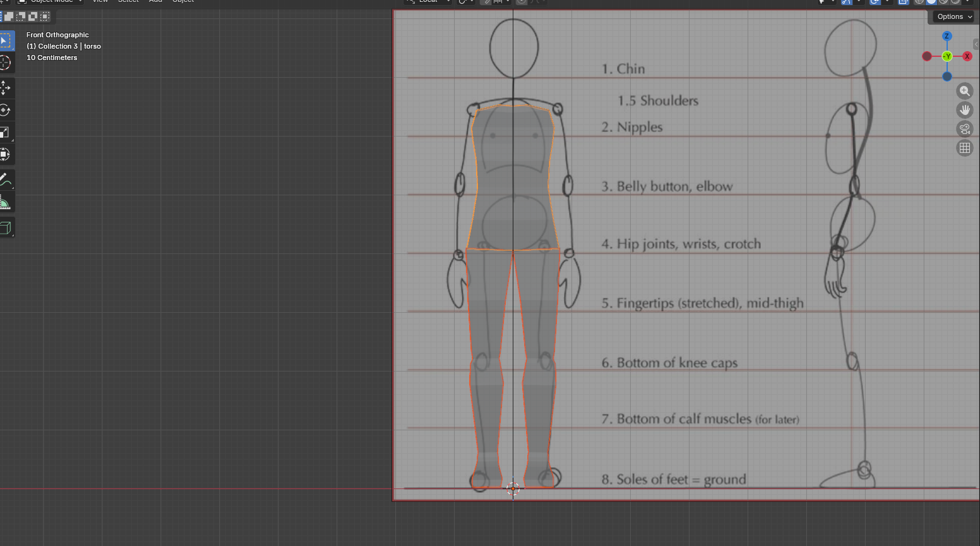This screenshot has width=980, height=546.
Task: Open the gizmo settings dropdown arrow
Action: 859,1
